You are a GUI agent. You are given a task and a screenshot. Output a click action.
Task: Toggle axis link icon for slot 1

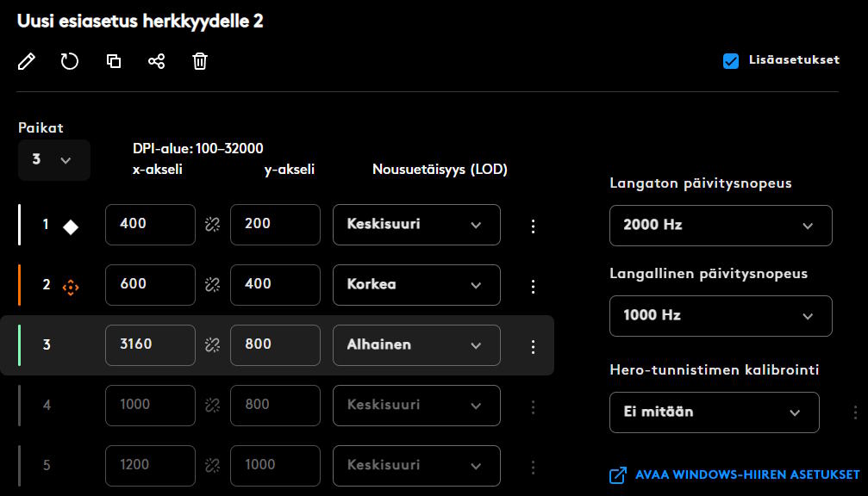tap(213, 225)
